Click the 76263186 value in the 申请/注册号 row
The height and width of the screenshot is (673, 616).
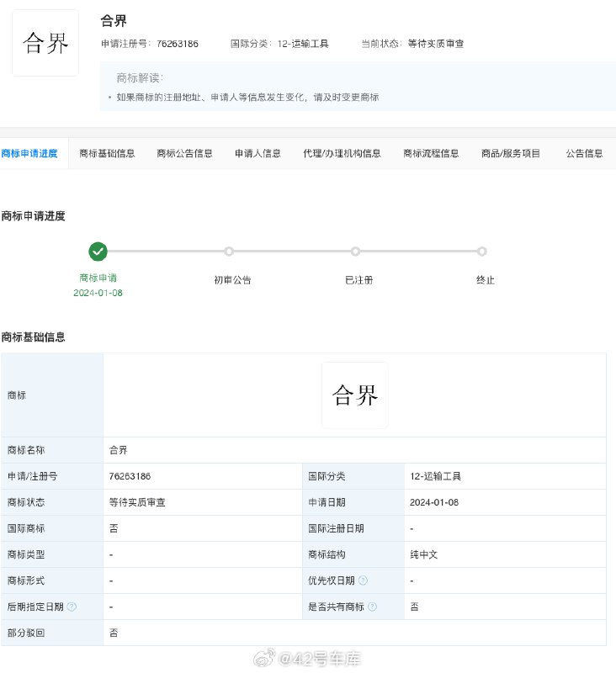tap(130, 476)
